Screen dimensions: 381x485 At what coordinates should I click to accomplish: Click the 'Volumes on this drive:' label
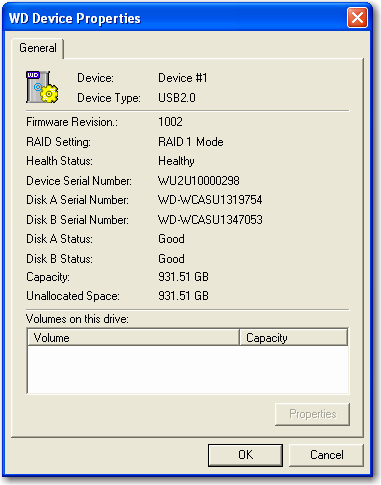[77, 319]
